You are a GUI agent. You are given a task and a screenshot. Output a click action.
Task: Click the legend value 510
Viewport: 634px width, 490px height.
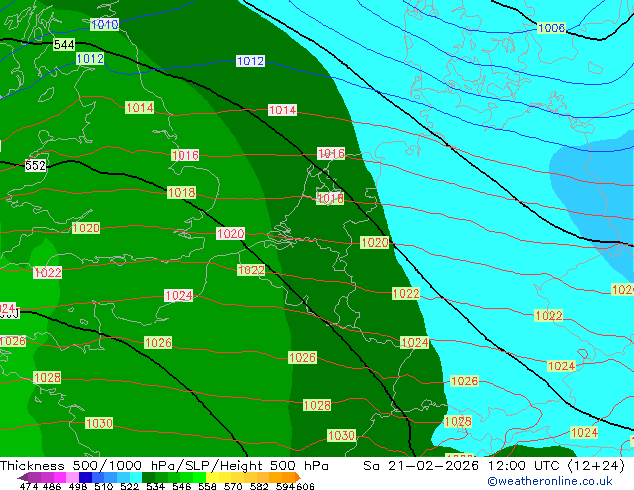(104, 486)
